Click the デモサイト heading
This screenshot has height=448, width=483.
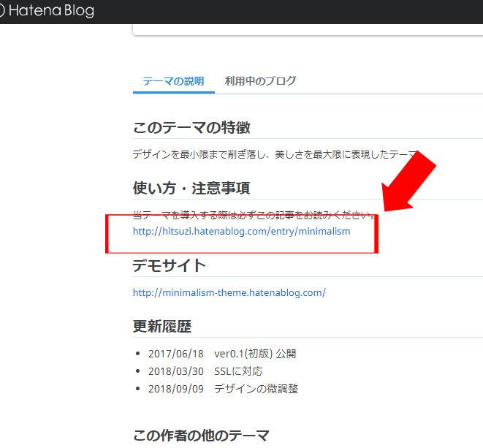point(169,265)
